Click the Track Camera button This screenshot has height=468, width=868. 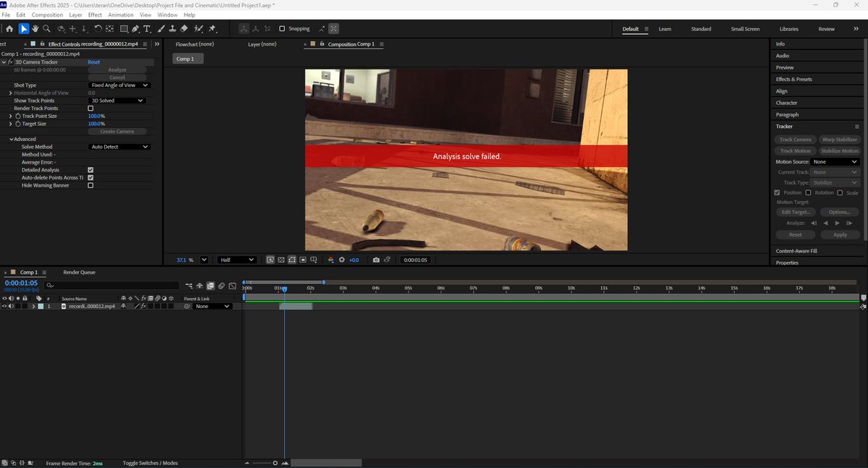pyautogui.click(x=795, y=140)
